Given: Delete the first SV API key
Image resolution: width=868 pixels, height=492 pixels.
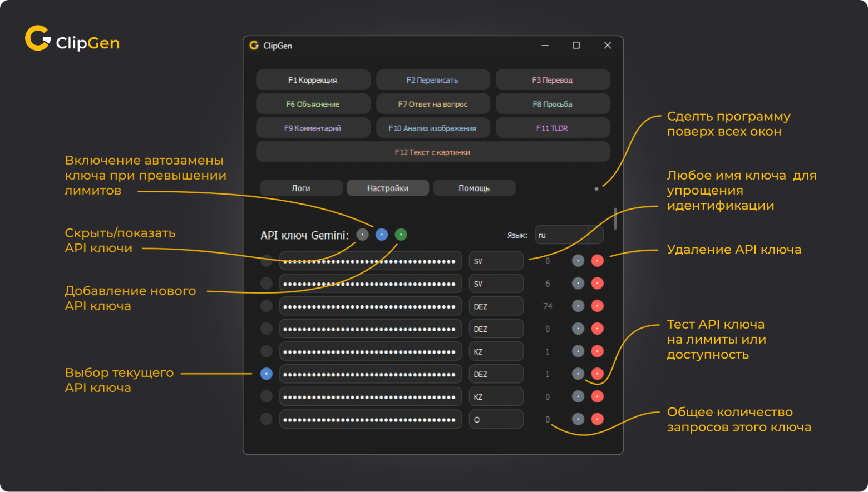Looking at the screenshot, I should pos(597,261).
